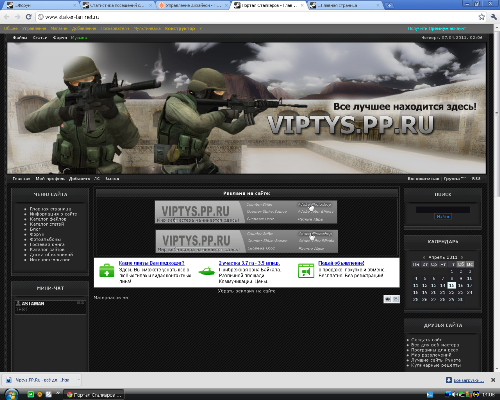Open the green Музыка link

coord(79,38)
